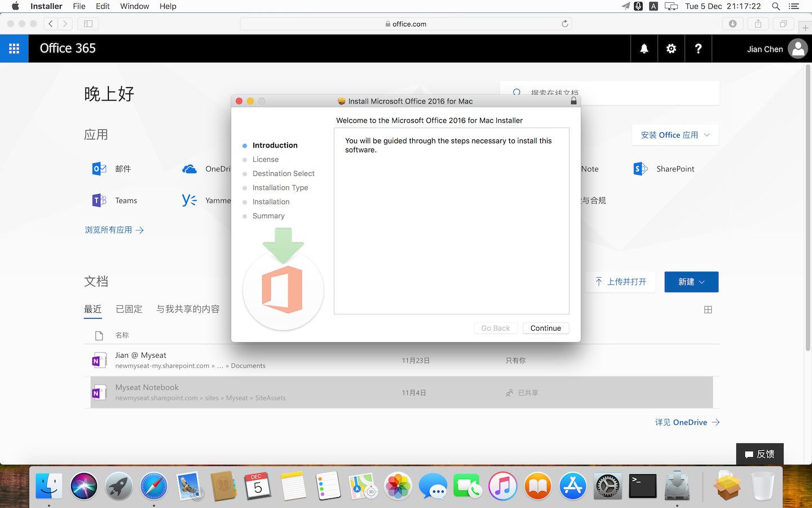The image size is (812, 508).
Task: Open App Store in the Dock
Action: (x=573, y=486)
